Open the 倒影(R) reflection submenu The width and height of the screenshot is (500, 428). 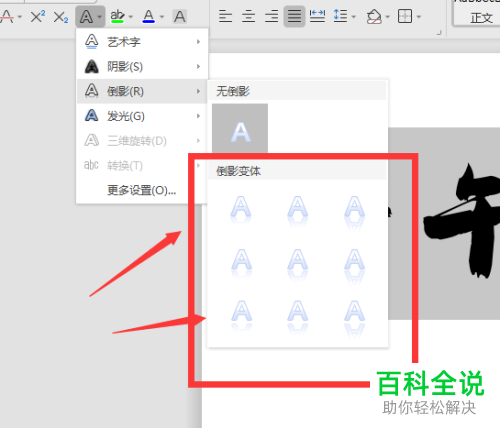click(142, 91)
